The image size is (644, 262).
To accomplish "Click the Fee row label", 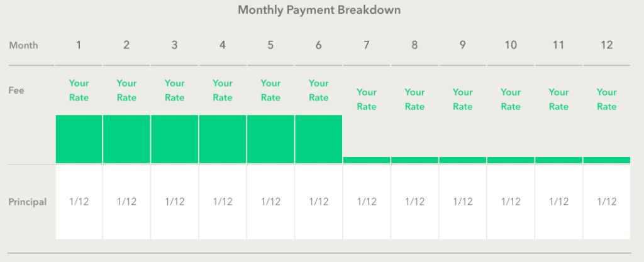I will [x=16, y=90].
